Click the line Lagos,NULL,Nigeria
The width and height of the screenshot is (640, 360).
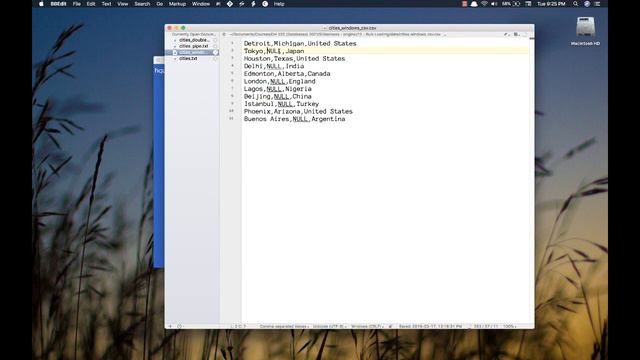coord(278,89)
